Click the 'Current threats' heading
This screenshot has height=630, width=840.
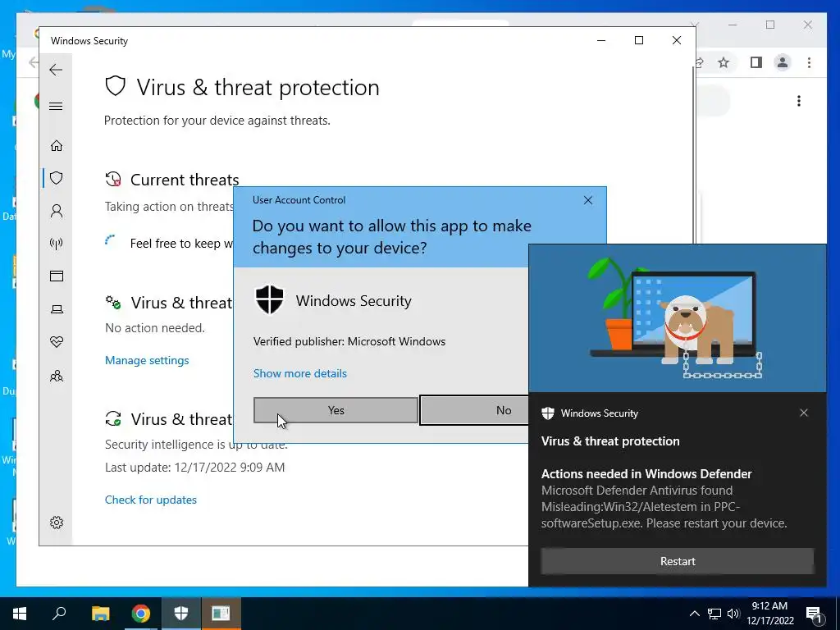click(x=185, y=180)
